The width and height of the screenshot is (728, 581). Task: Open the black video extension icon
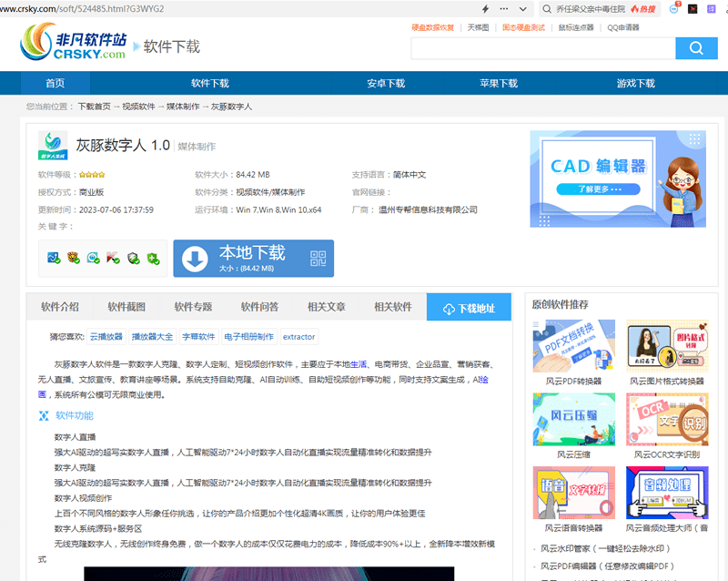(x=693, y=9)
